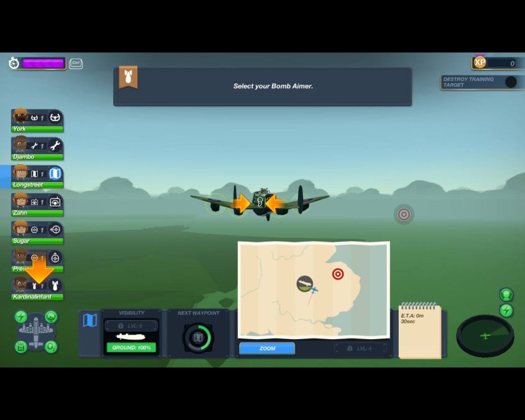The width and height of the screenshot is (525, 420).
Task: Select Zahn's radio operator icon
Action: click(x=55, y=202)
